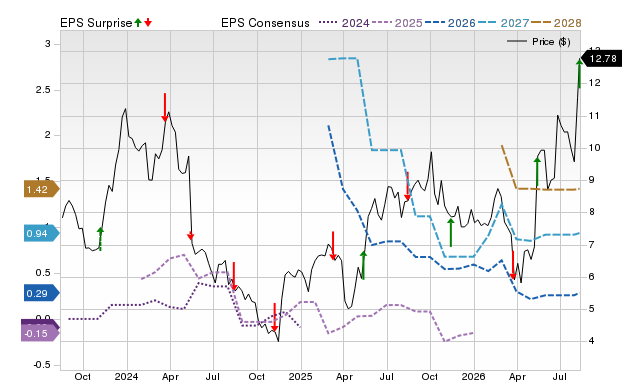This screenshot has height=382, width=640.
Task: Select the green surprise arrow at the 12.78 price
Action: pos(579,73)
